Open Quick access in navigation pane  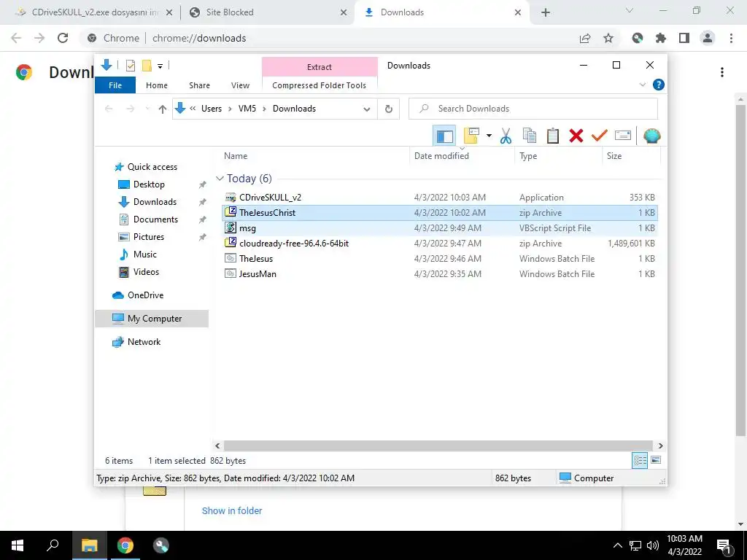coord(152,167)
